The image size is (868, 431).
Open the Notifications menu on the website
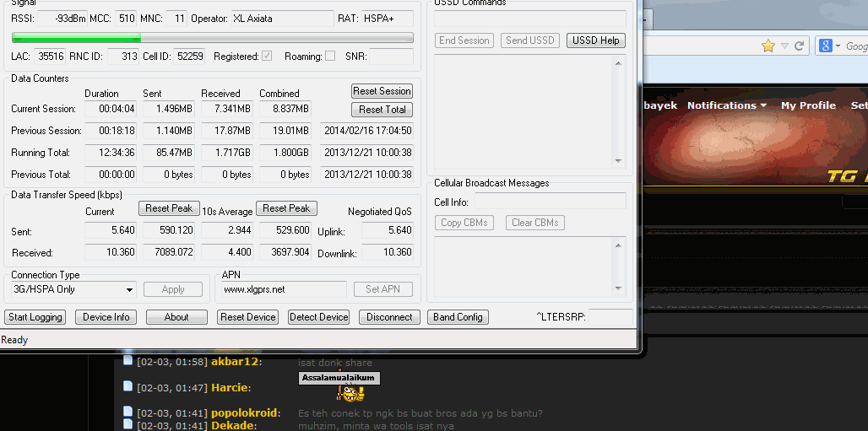[x=726, y=105]
